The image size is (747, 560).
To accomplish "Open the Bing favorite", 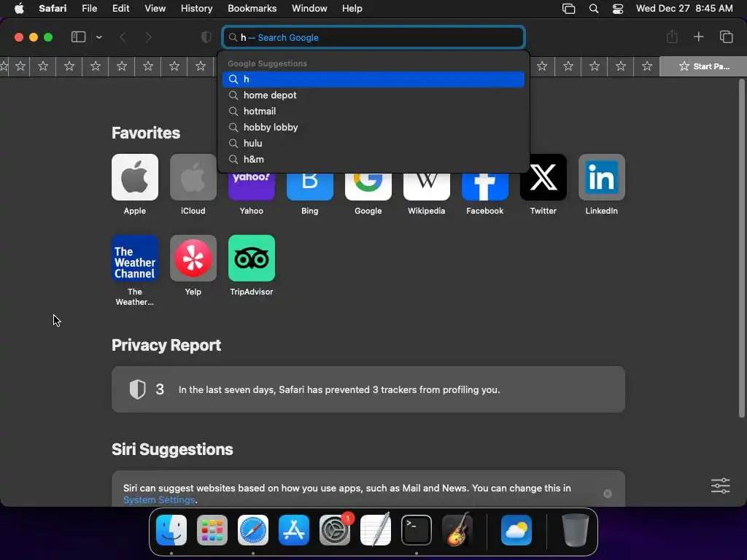I will click(309, 187).
